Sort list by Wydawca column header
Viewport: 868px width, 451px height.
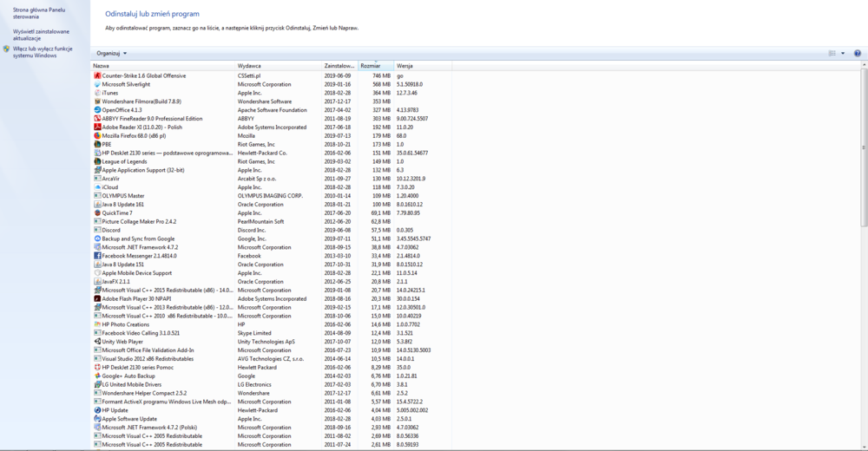[x=279, y=66]
